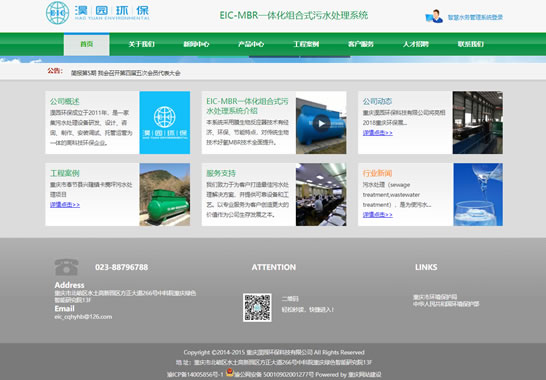Click the blue EIC logo tile in company overview
This screenshot has width=546, height=380.
[165, 123]
